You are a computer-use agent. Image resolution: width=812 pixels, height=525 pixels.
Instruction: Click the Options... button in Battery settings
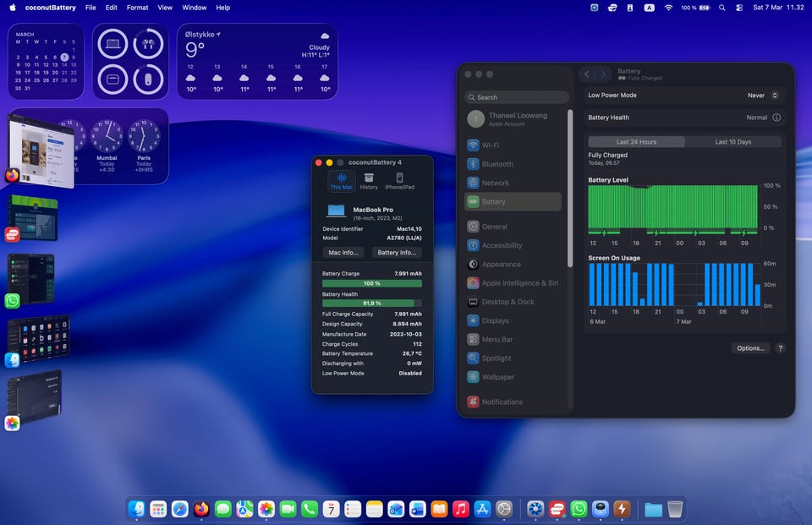(x=750, y=348)
